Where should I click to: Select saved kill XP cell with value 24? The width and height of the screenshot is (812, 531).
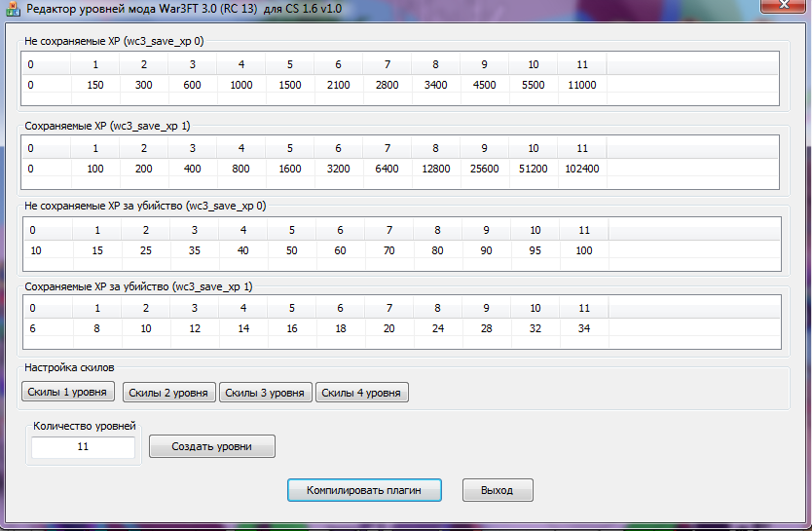pos(437,328)
